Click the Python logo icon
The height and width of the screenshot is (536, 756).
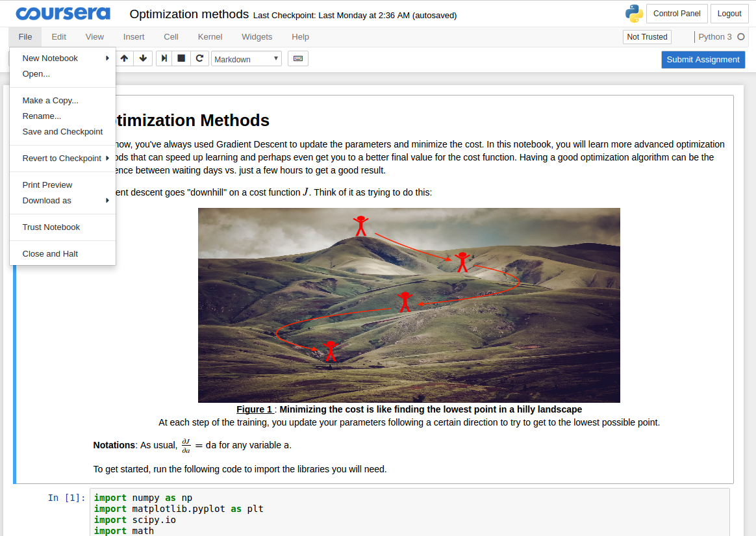[x=634, y=14]
